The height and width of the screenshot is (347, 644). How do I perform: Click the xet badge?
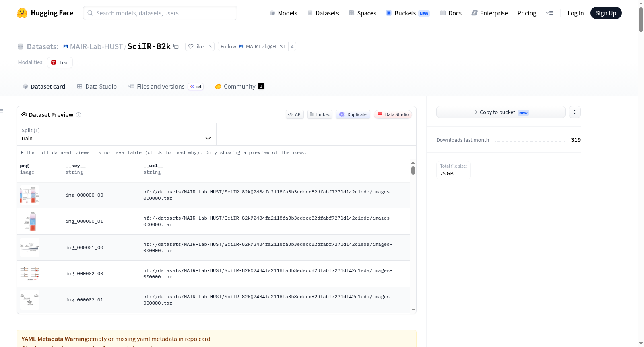tap(196, 87)
